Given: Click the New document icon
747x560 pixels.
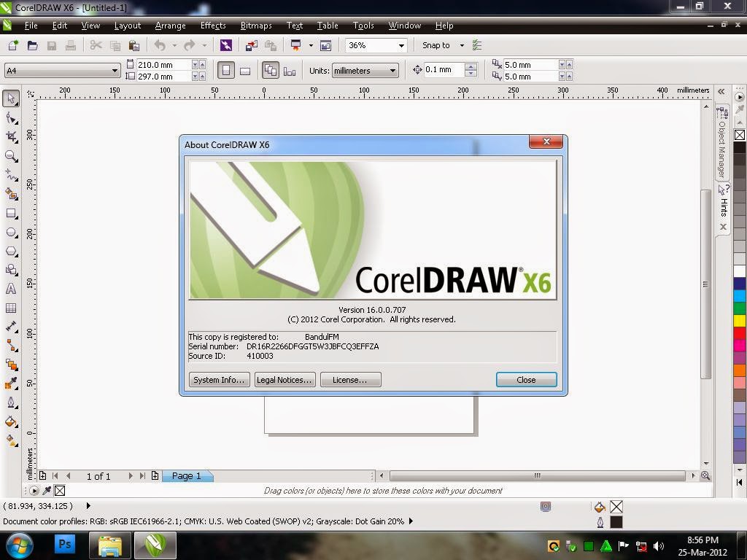Looking at the screenshot, I should (13, 45).
